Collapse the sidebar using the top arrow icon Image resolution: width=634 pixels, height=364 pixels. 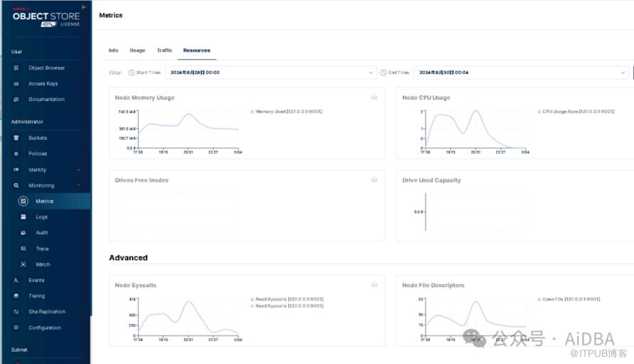pos(84,7)
